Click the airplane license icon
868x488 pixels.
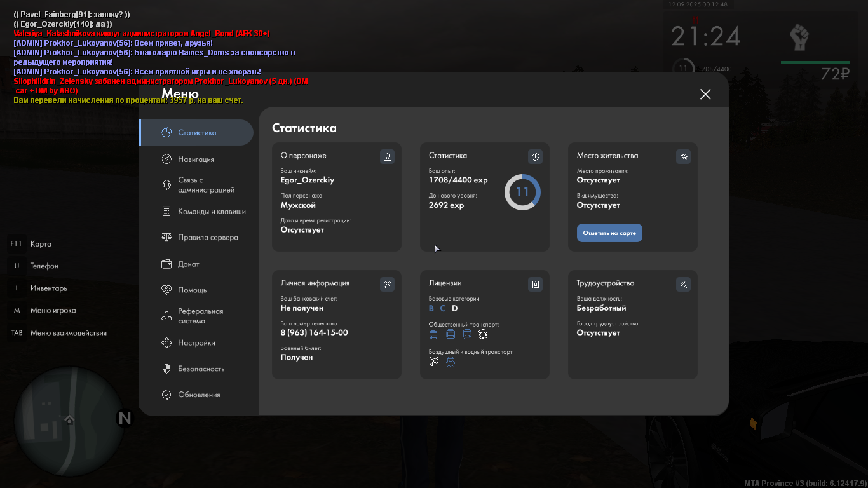(x=434, y=362)
